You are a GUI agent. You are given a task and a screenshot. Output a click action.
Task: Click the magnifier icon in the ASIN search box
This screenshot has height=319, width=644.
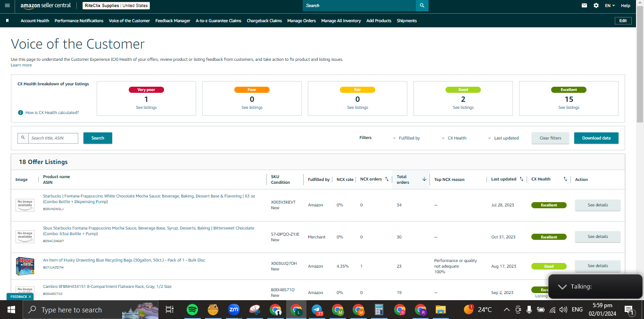click(23, 138)
